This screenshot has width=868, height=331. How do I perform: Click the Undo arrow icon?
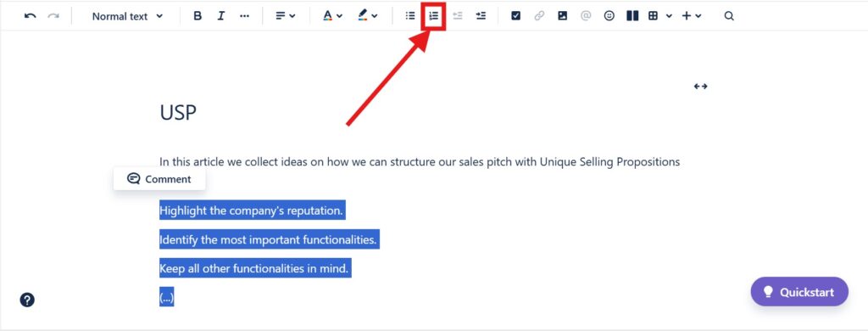(30, 16)
